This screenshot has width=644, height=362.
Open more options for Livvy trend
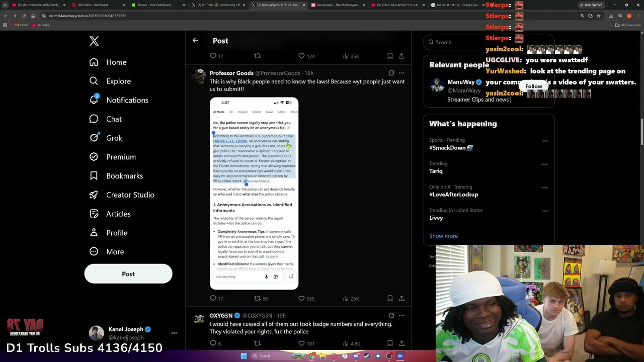(x=545, y=211)
